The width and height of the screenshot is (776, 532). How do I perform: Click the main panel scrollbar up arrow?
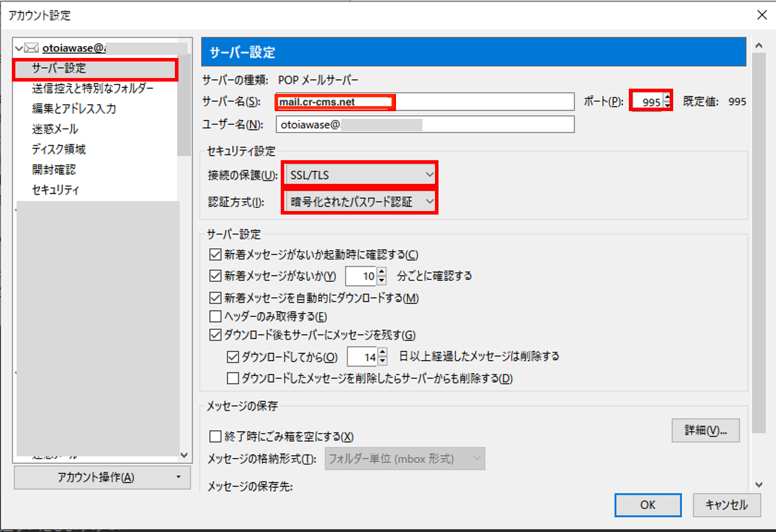coord(758,45)
